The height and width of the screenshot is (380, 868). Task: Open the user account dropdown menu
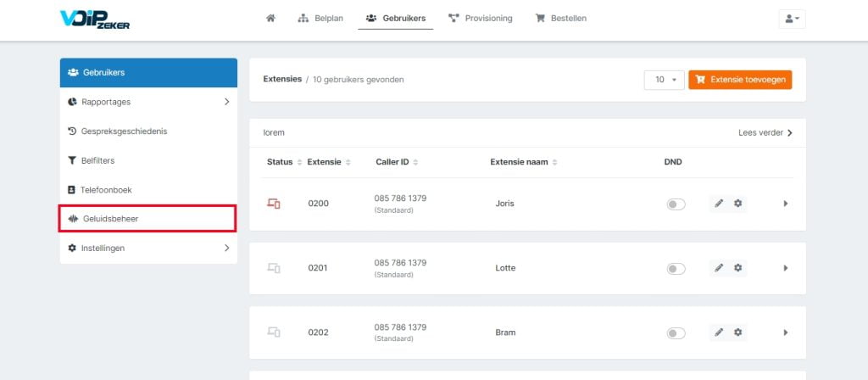[x=793, y=19]
